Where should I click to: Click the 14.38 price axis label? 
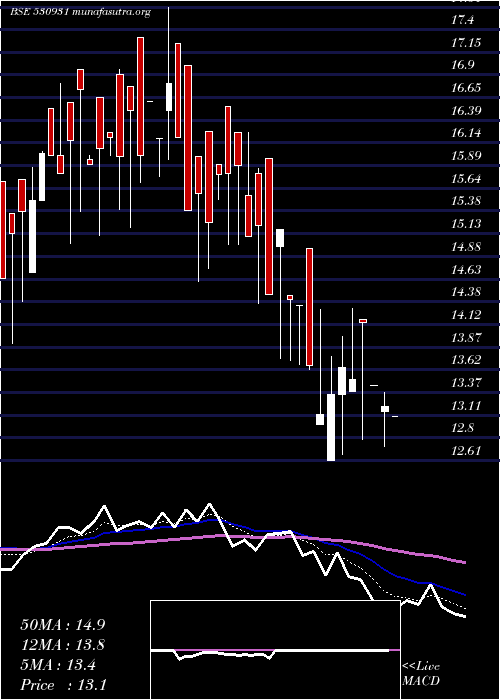pyautogui.click(x=466, y=292)
